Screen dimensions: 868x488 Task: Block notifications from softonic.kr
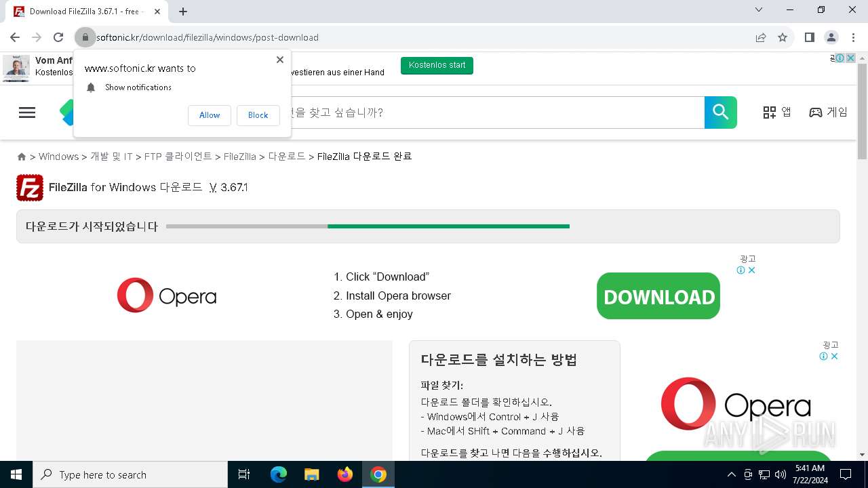click(258, 115)
